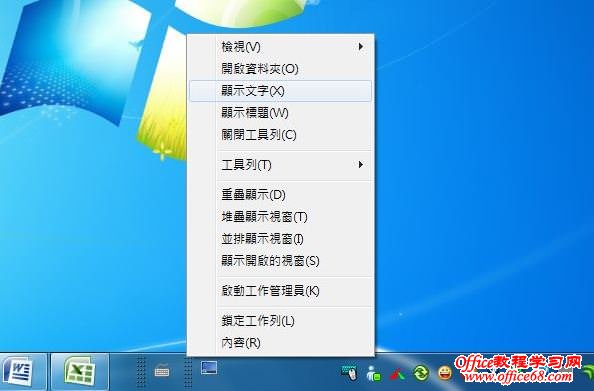Toggle 顯示標題(W) option
594x391 pixels.
tap(280, 113)
